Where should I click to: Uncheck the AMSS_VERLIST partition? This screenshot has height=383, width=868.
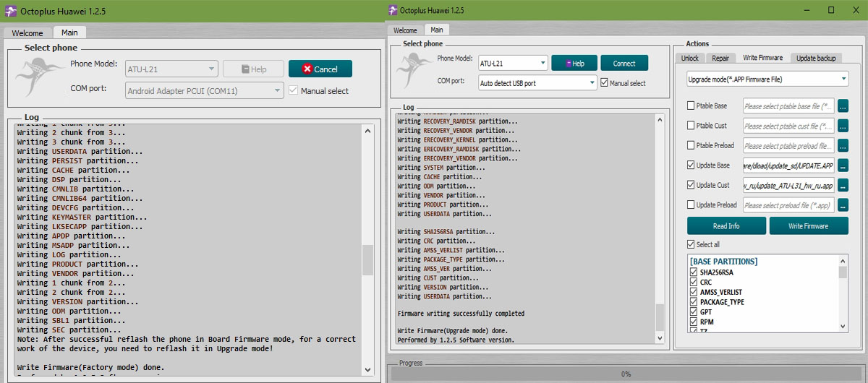[694, 292]
